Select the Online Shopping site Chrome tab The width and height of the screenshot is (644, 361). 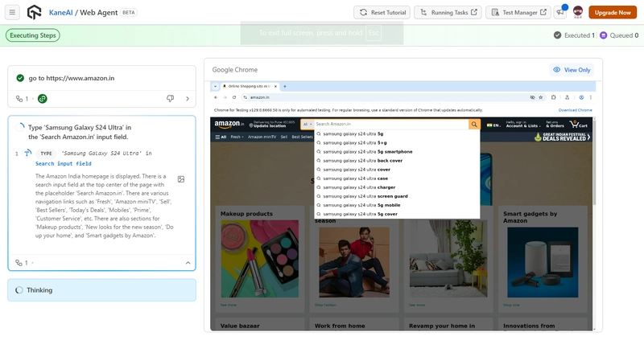point(249,86)
